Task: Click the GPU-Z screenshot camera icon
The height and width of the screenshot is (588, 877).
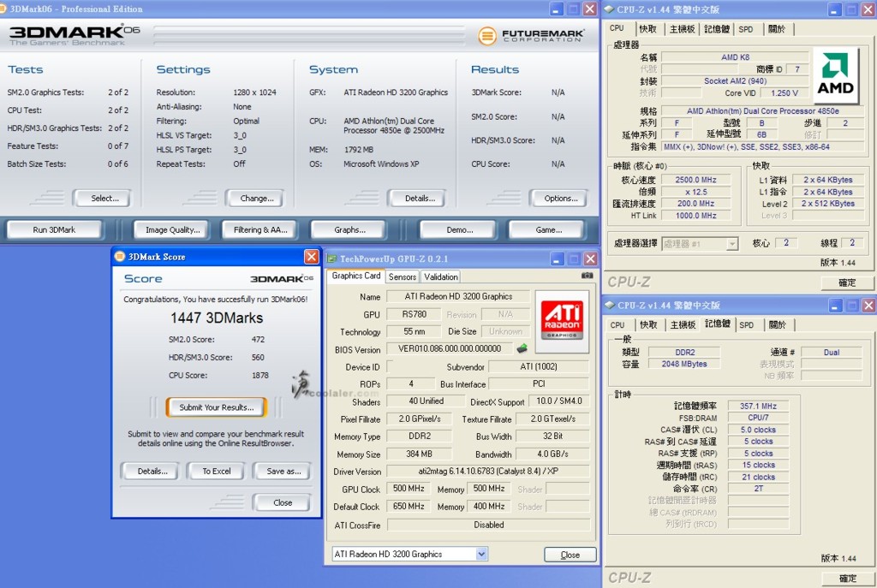Action: click(x=587, y=276)
